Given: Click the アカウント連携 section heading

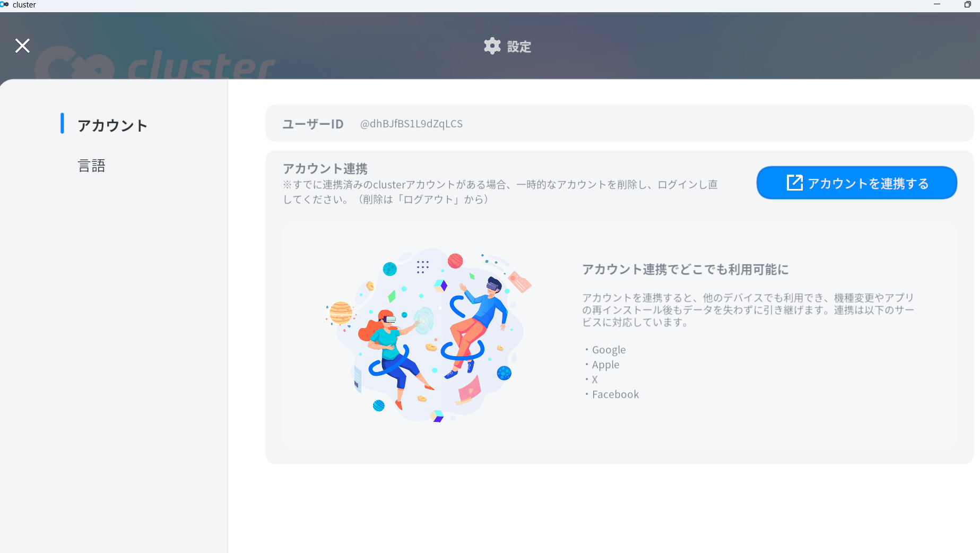Looking at the screenshot, I should point(325,169).
